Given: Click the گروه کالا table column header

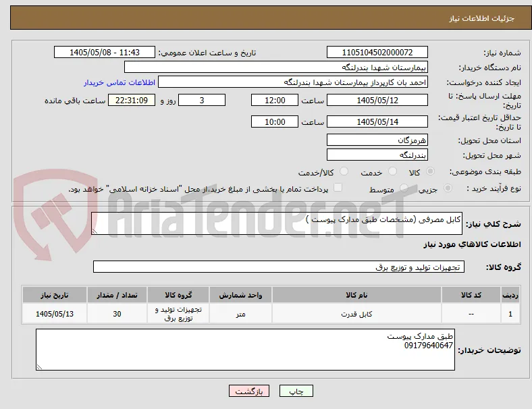Looking at the screenshot, I should click(x=178, y=295).
